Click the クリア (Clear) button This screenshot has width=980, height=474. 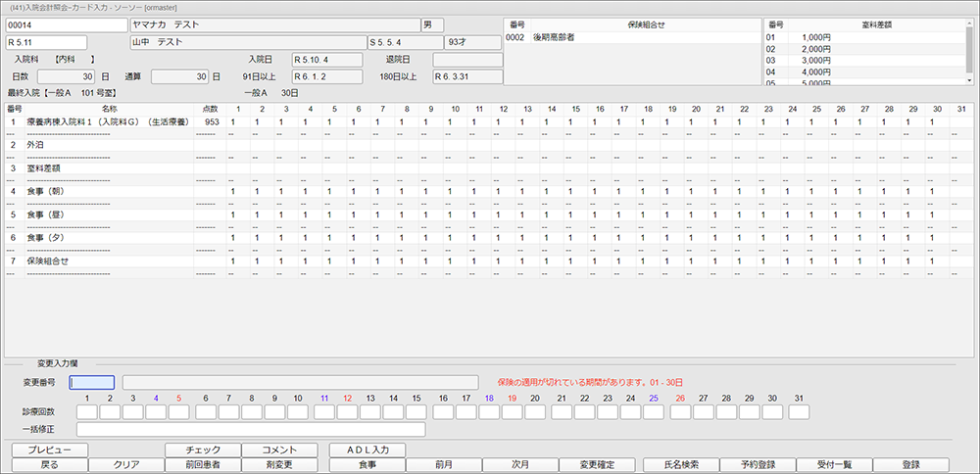(125, 465)
